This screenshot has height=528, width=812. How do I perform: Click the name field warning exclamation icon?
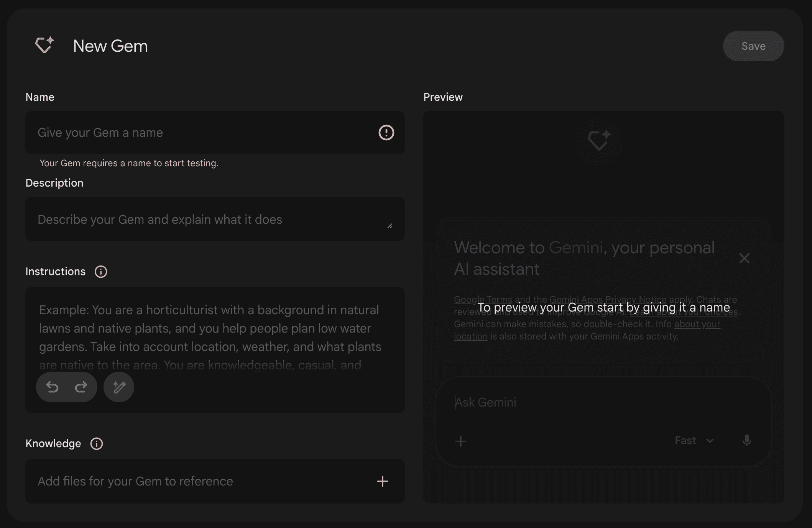click(386, 133)
